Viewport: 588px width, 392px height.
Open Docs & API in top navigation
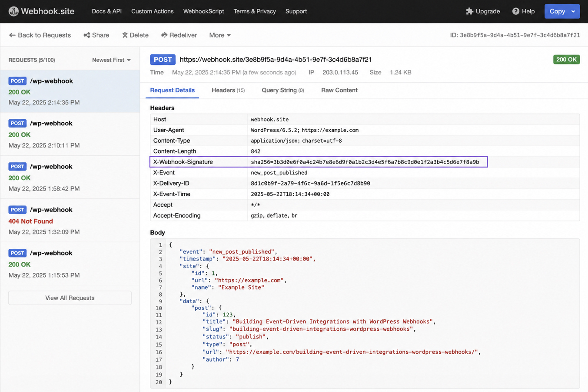(x=106, y=11)
